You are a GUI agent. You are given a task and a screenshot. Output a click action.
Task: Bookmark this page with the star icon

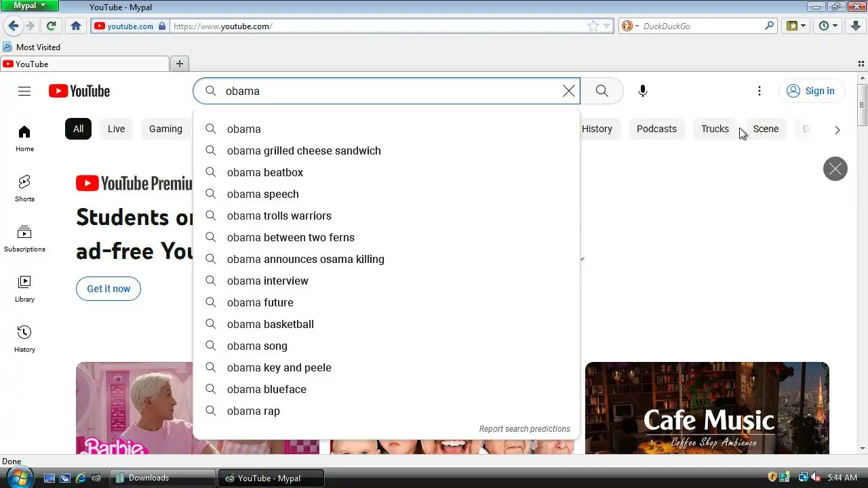[x=593, y=26]
